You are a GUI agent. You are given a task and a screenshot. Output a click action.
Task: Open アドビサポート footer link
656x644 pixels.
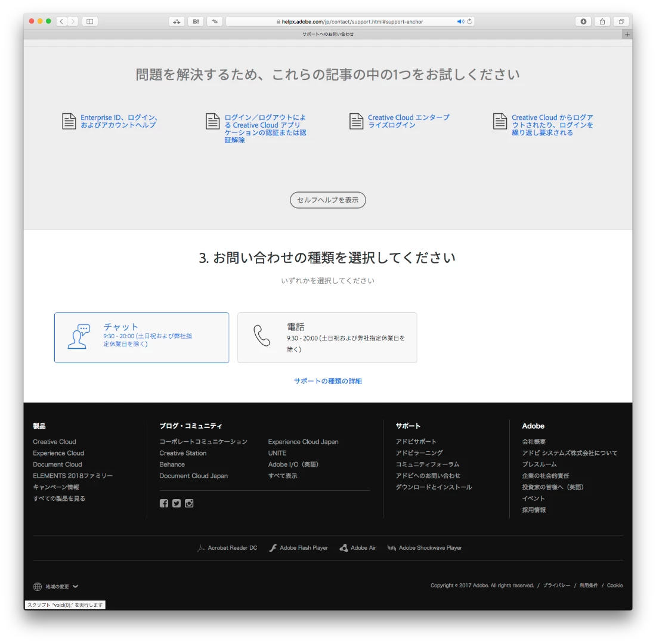(416, 442)
